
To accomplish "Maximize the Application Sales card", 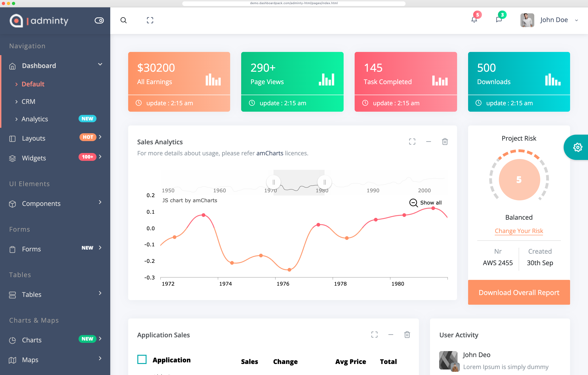I will (x=374, y=335).
